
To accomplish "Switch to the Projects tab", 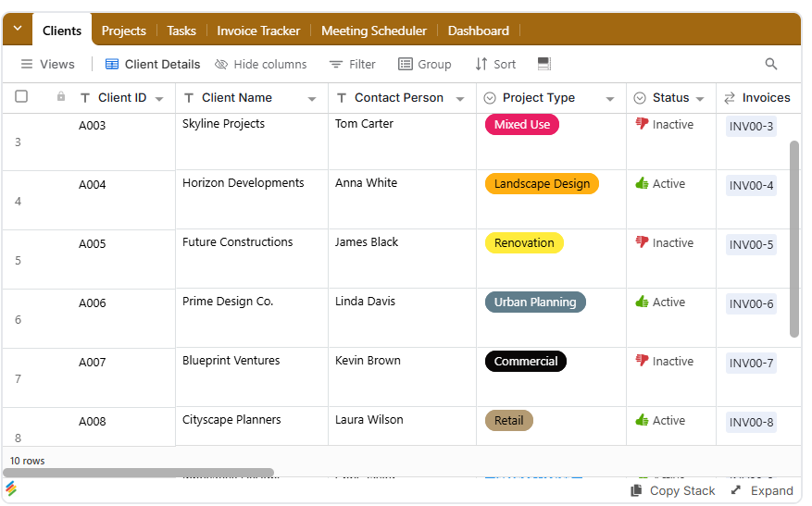I will tap(124, 31).
